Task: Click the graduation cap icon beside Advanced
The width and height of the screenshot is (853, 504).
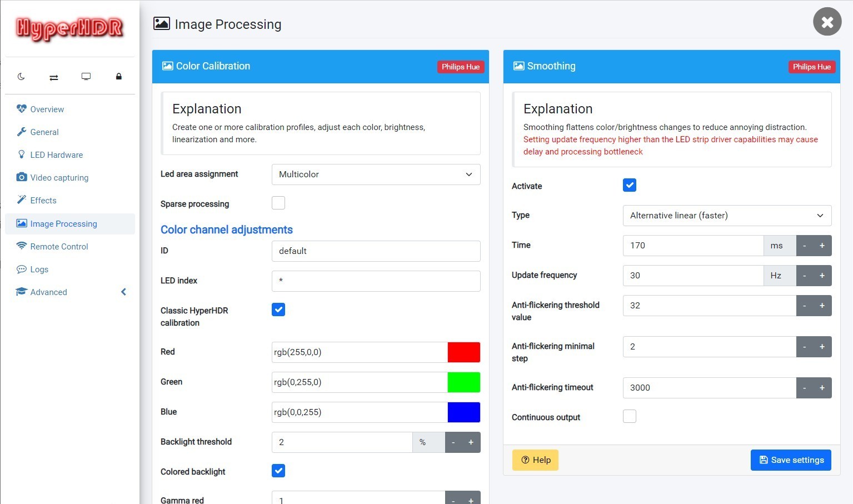Action: click(22, 292)
